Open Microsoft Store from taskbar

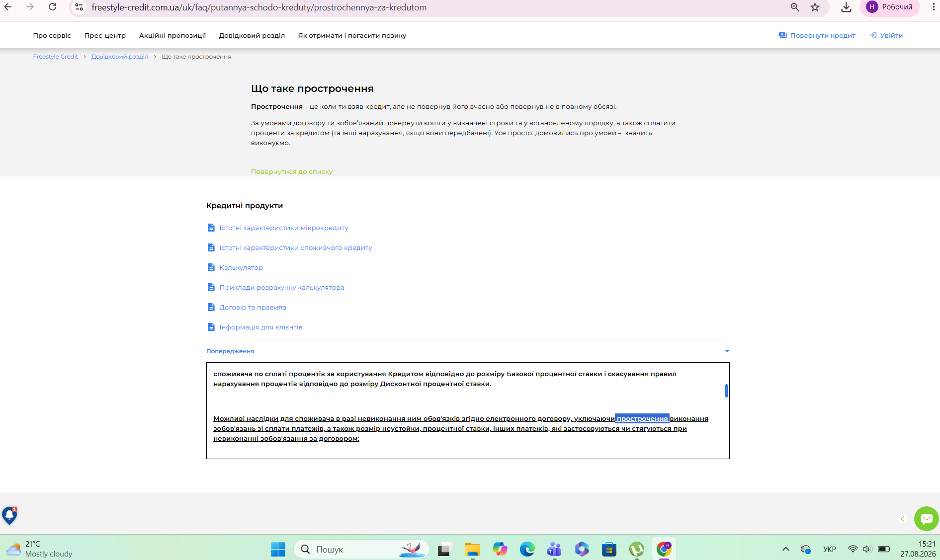click(609, 549)
